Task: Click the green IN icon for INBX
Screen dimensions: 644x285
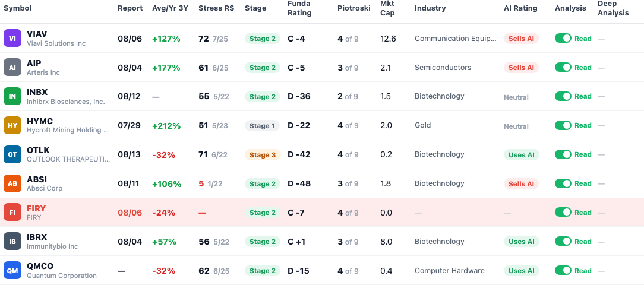Action: 12,97
